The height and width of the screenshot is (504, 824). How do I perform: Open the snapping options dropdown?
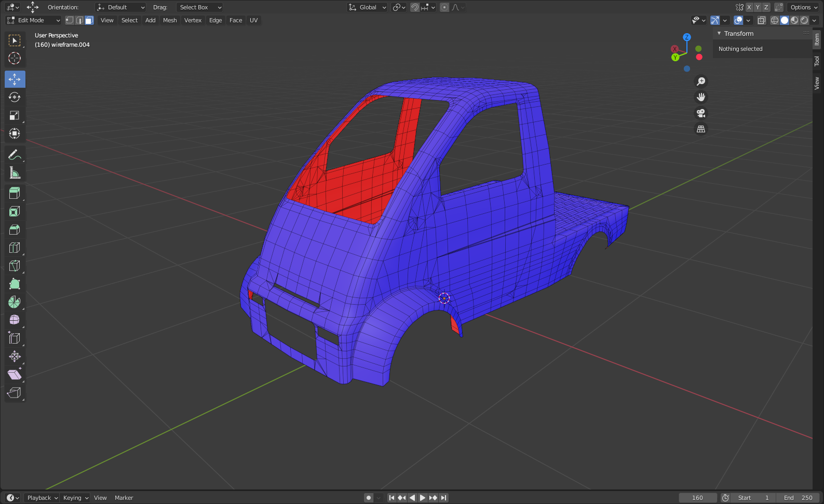pyautogui.click(x=428, y=7)
